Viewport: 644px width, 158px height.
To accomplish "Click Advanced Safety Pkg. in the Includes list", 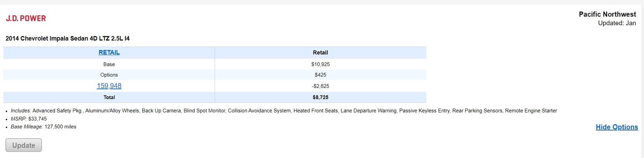I will (58, 111).
